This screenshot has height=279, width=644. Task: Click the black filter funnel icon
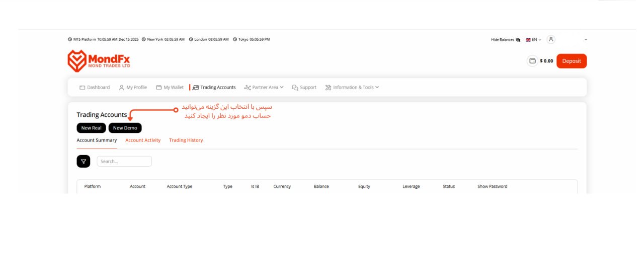pos(84,161)
